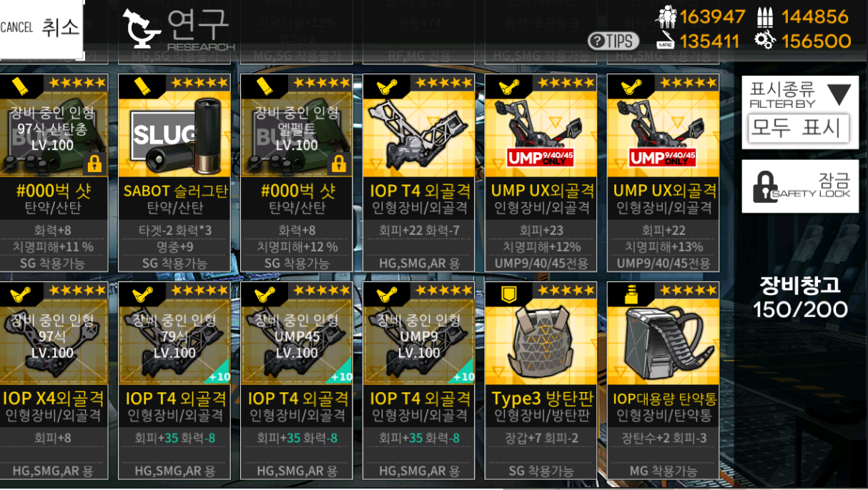Pick IOP T4 외골격 equipped by UMP45
Image resolution: width=868 pixels, height=490 pixels.
(x=297, y=380)
